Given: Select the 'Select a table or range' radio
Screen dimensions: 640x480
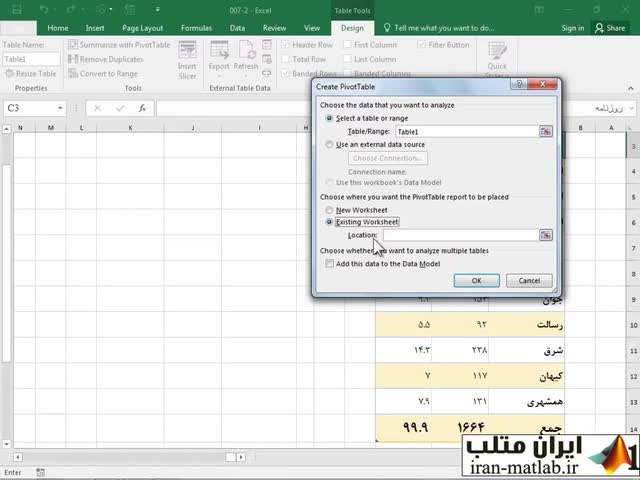Looking at the screenshot, I should tap(329, 118).
